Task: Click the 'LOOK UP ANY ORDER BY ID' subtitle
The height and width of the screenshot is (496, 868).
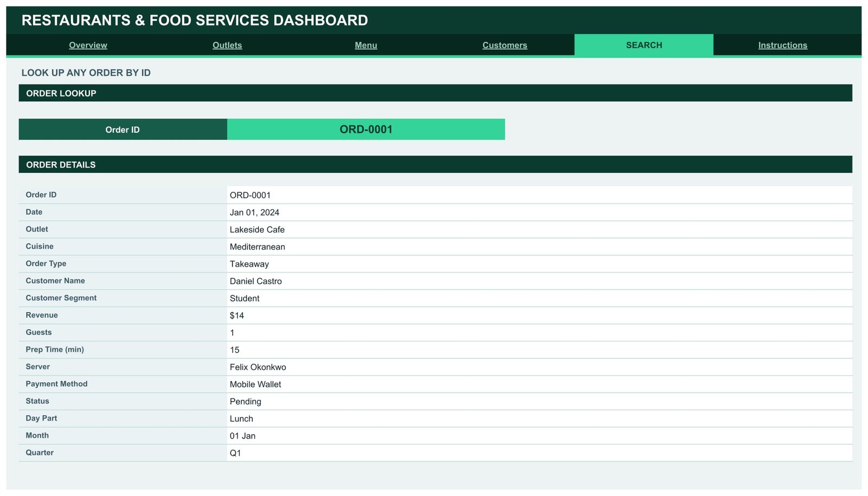Action: (x=86, y=73)
